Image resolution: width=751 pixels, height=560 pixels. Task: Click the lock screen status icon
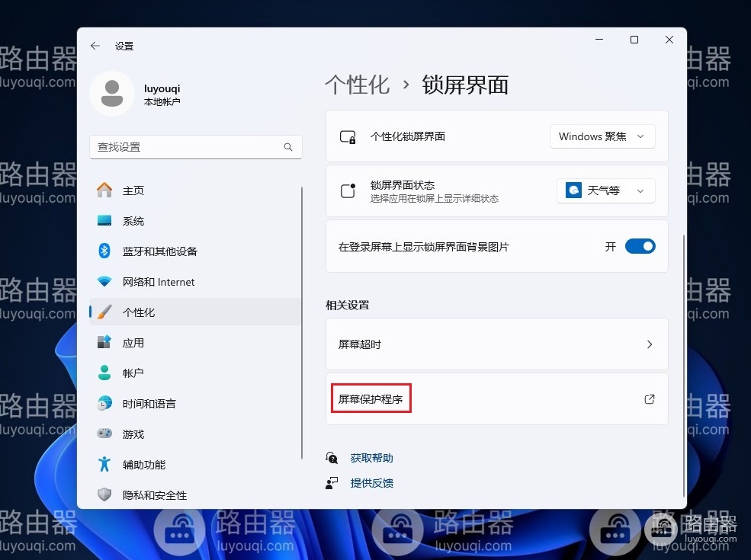(x=348, y=190)
